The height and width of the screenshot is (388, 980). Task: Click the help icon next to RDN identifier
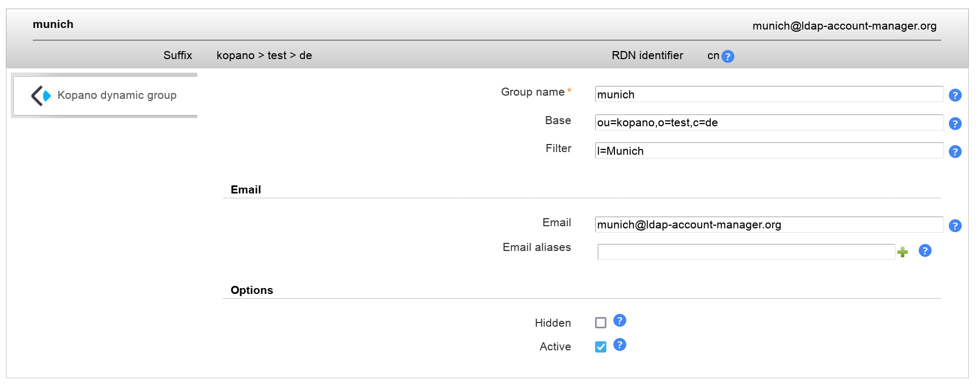(727, 56)
